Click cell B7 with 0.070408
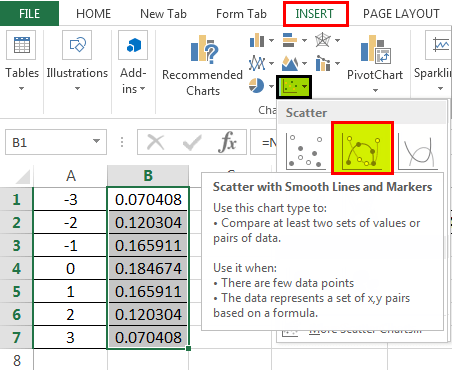 point(148,337)
